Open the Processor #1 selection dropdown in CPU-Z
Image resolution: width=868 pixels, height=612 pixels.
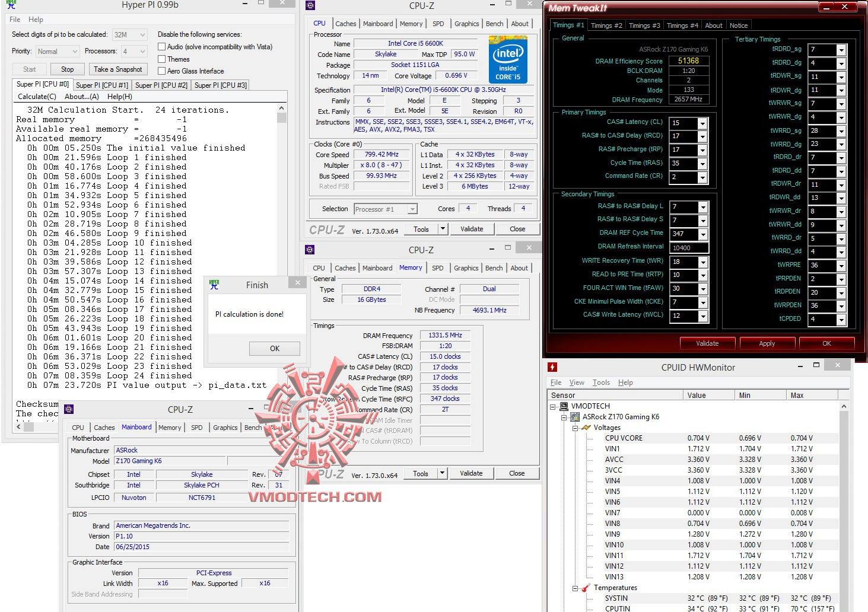pos(386,209)
